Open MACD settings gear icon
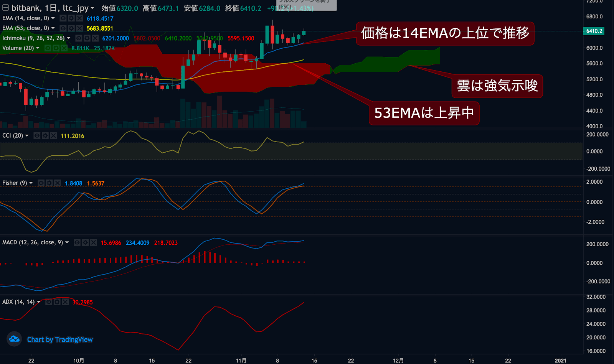Viewport: 614px width, 364px height. pos(85,242)
